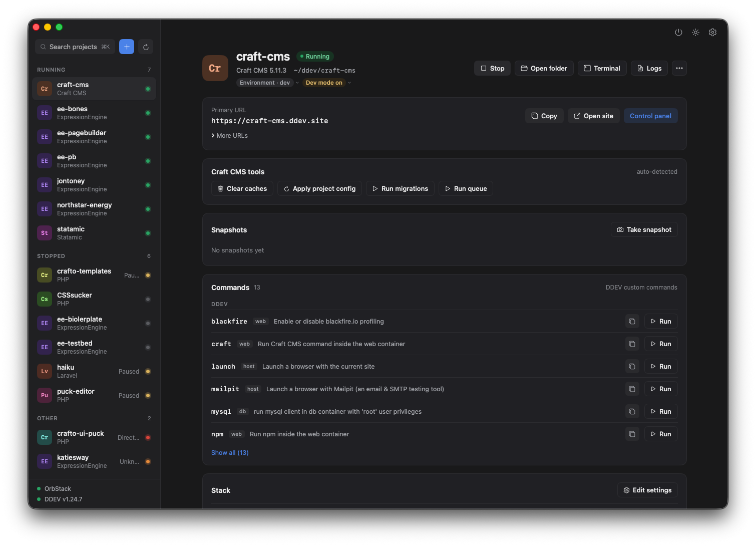Viewport: 756px width, 546px height.
Task: Select the northstar-energy project
Action: tap(94, 209)
